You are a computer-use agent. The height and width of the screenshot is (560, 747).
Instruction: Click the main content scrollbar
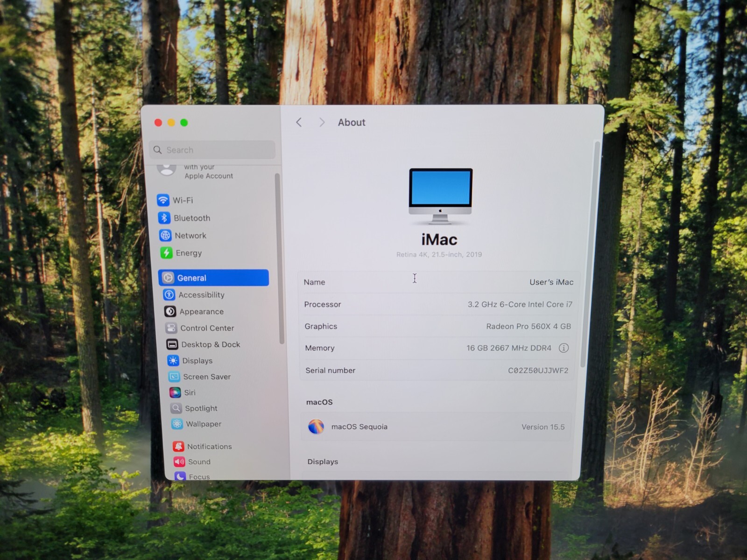(589, 254)
